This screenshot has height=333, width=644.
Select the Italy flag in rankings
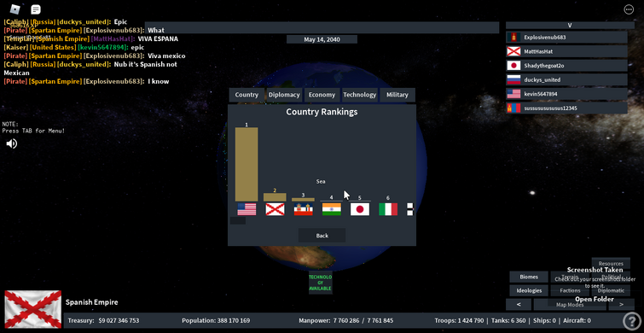click(388, 209)
